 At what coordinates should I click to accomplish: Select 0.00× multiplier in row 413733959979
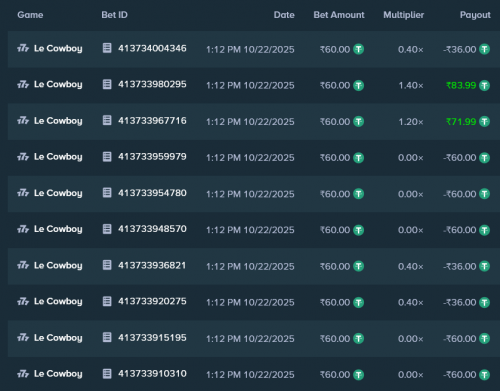(x=411, y=158)
